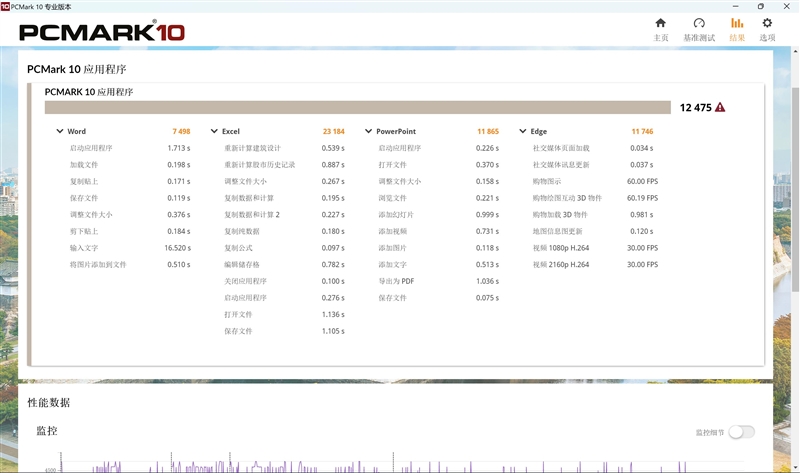Click the PCMARK 10 应用程序 card title
The width and height of the screenshot is (800, 473).
coord(89,92)
